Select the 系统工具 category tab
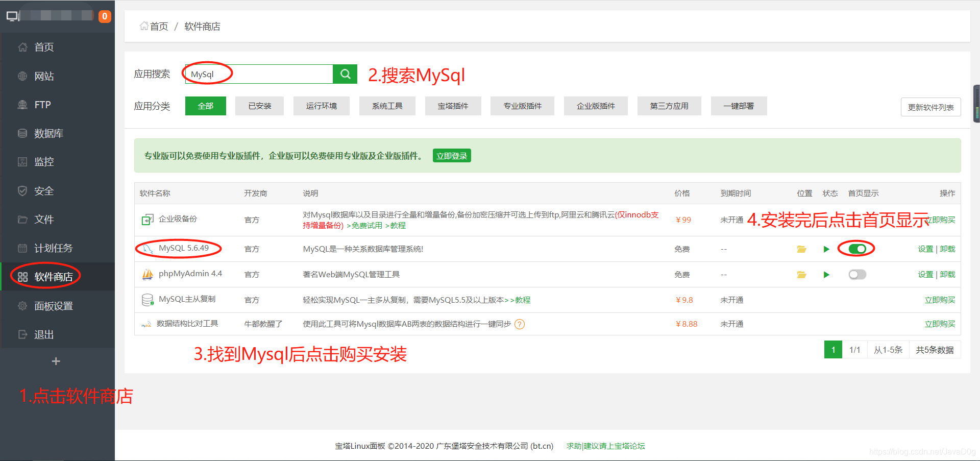This screenshot has height=461, width=980. (387, 106)
